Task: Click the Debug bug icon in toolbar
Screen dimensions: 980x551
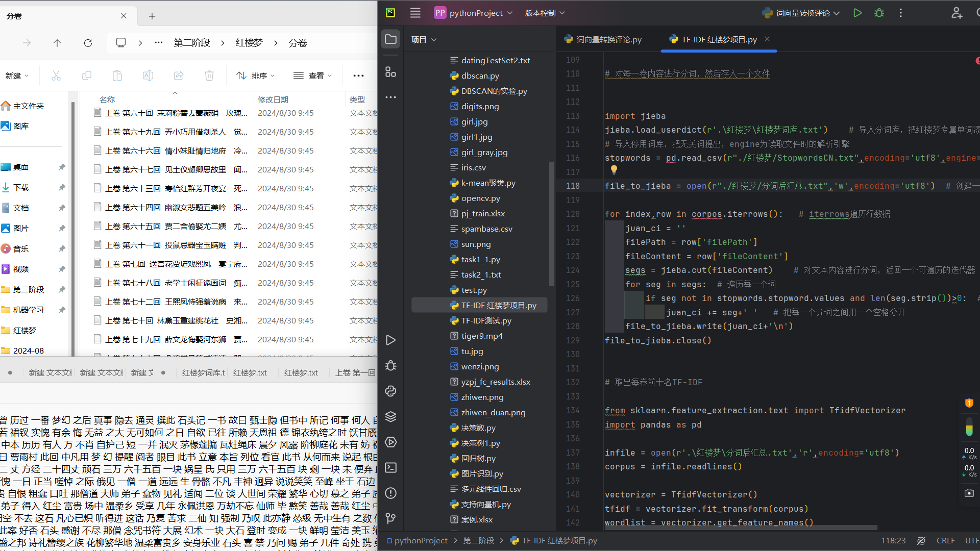Action: [879, 13]
